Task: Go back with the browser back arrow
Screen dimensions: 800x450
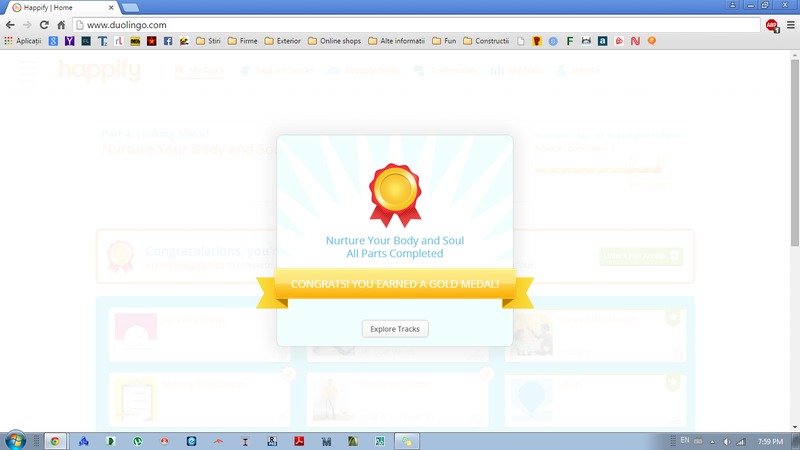Action: coord(10,25)
